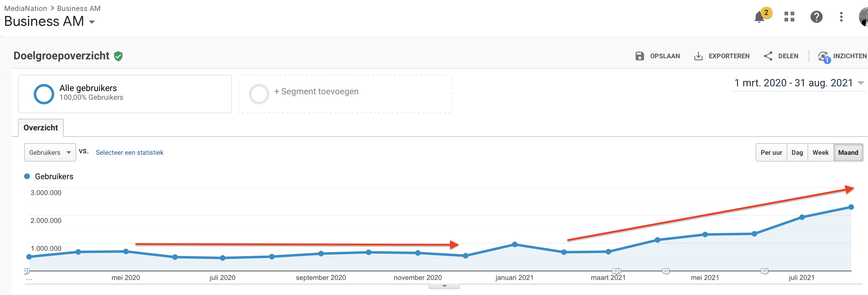Viewport: 868px width, 295px height.
Task: Click the Exporteren download icon
Action: (698, 56)
